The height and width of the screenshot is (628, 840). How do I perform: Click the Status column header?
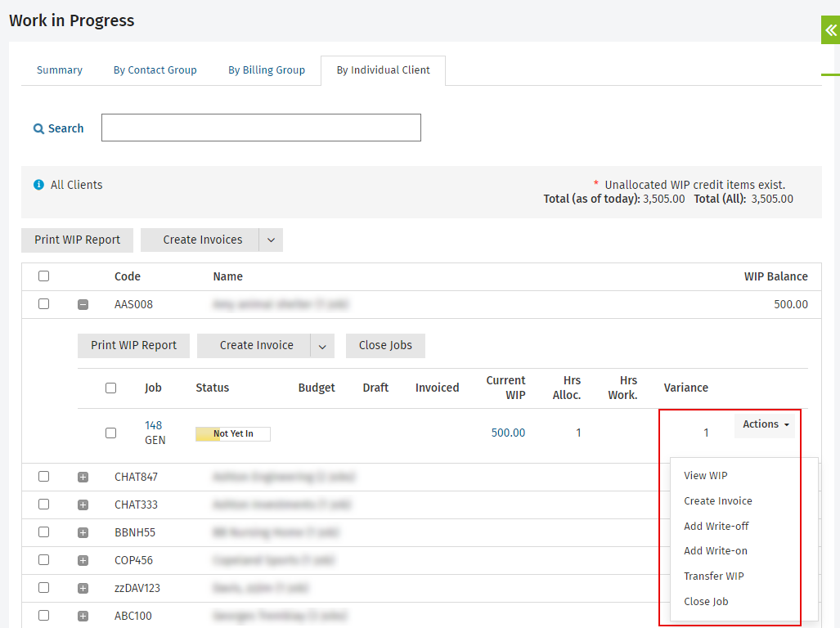click(x=212, y=388)
